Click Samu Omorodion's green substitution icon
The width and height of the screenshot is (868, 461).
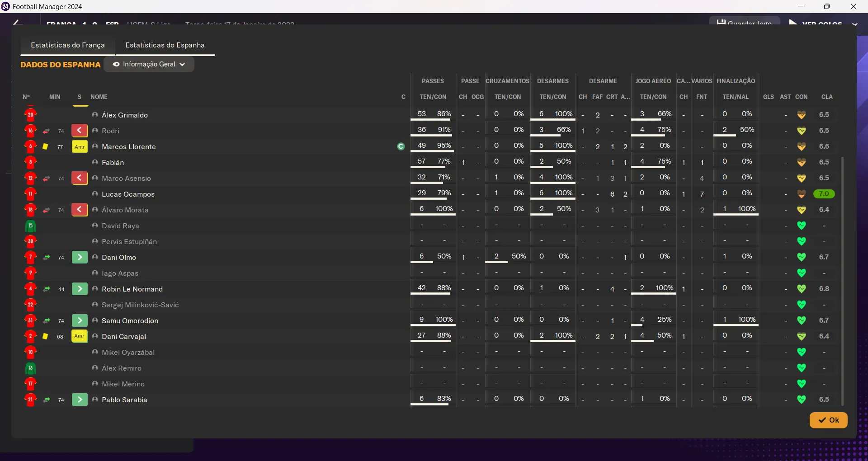[x=80, y=320]
